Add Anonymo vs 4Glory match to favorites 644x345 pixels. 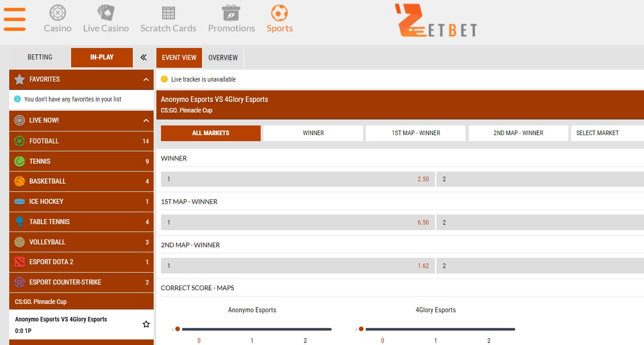146,324
